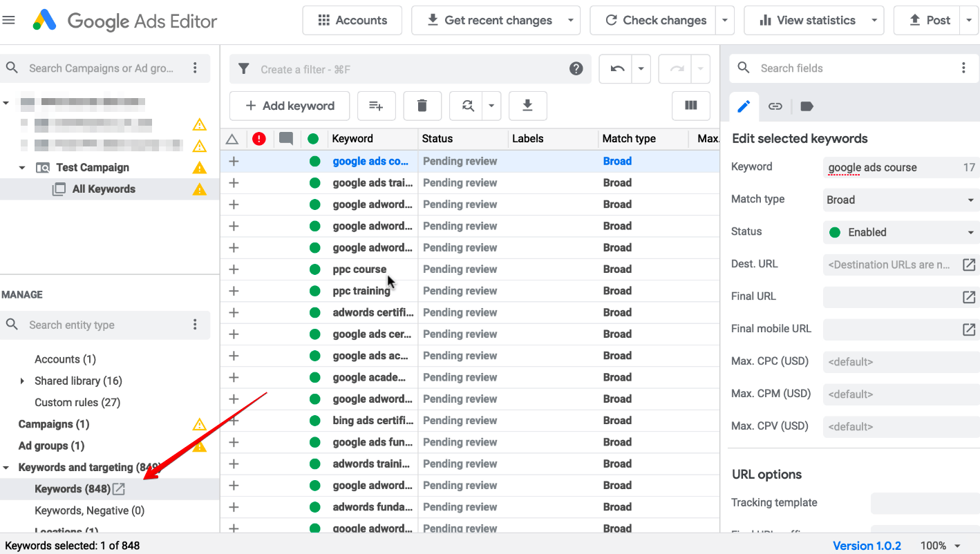The width and height of the screenshot is (980, 554).
Task: Switch to the labels tag tab
Action: (807, 106)
